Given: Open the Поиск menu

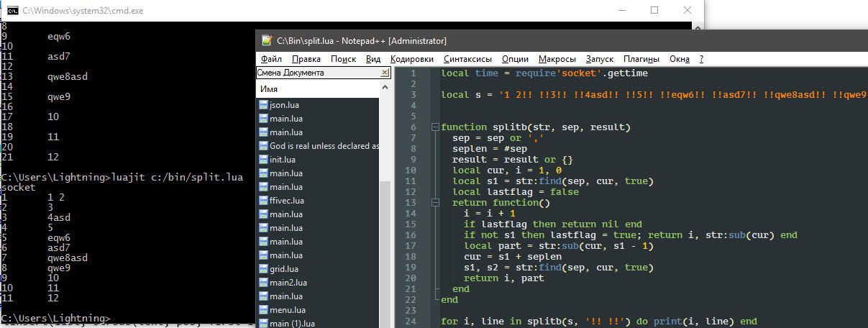Looking at the screenshot, I should 344,59.
